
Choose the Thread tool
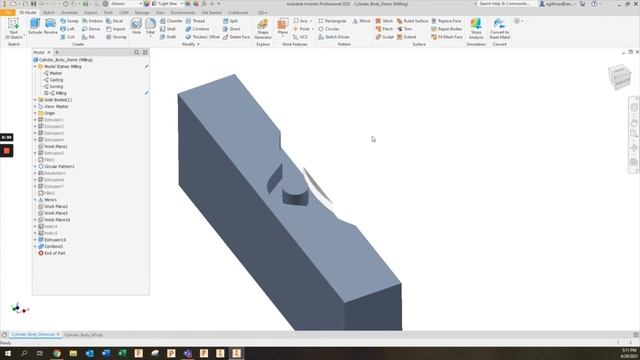pyautogui.click(x=195, y=21)
